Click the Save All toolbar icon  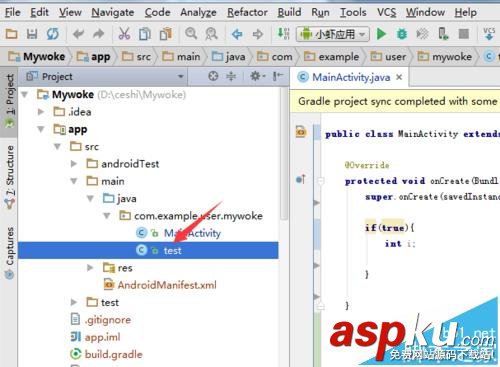pyautogui.click(x=32, y=34)
